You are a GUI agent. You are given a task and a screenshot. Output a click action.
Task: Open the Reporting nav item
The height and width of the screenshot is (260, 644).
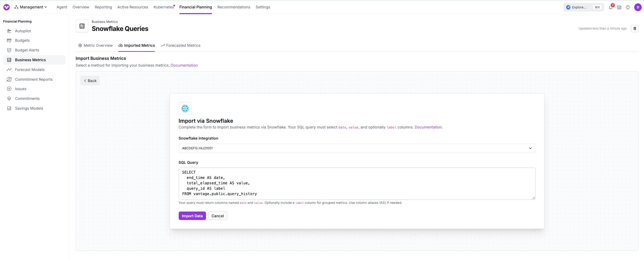point(103,7)
